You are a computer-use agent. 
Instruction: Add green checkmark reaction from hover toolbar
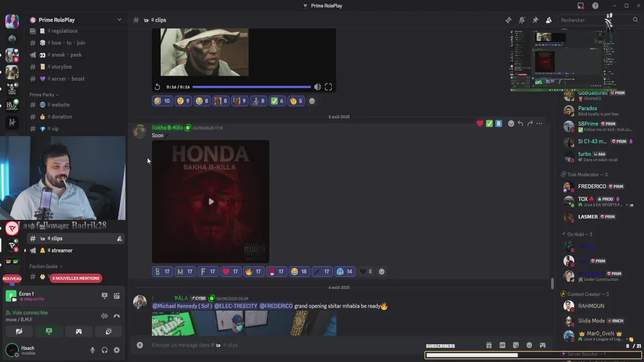coord(489,124)
